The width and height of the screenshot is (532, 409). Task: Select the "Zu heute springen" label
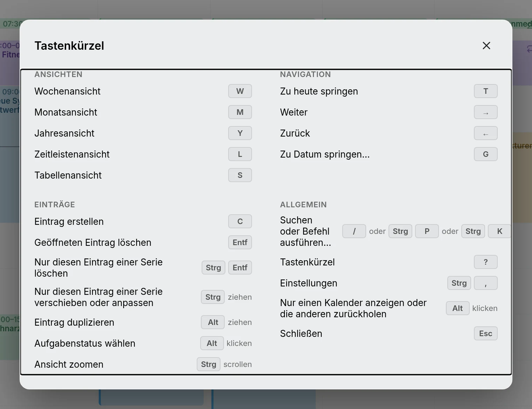319,91
